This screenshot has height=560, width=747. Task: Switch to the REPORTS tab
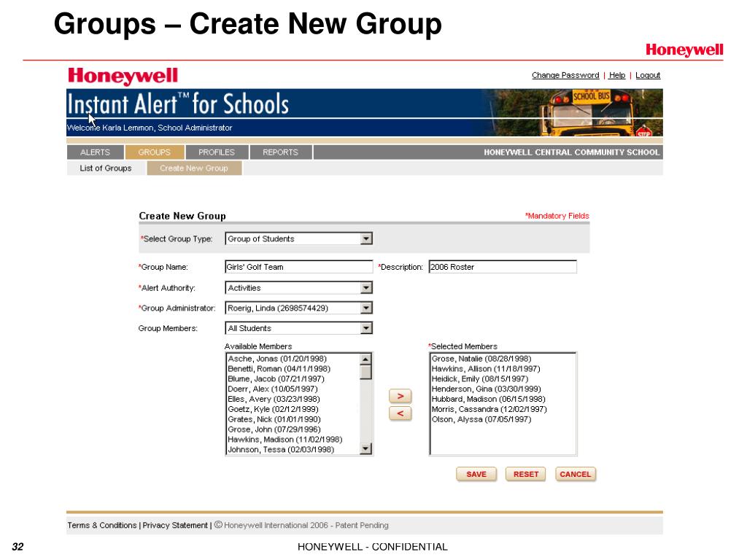click(x=281, y=152)
